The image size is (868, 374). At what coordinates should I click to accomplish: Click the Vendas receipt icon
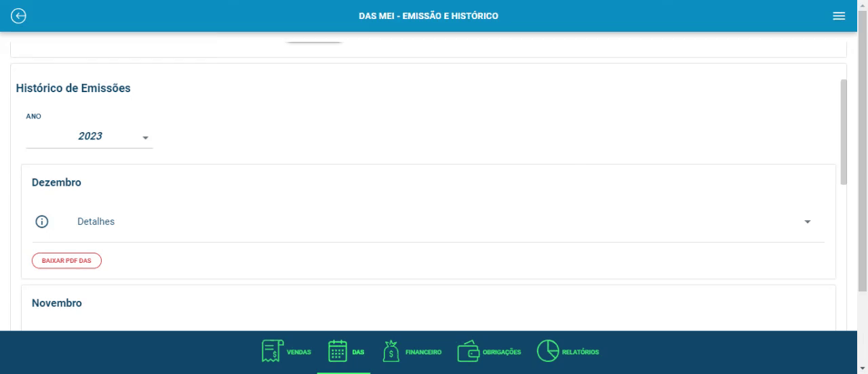coord(271,351)
